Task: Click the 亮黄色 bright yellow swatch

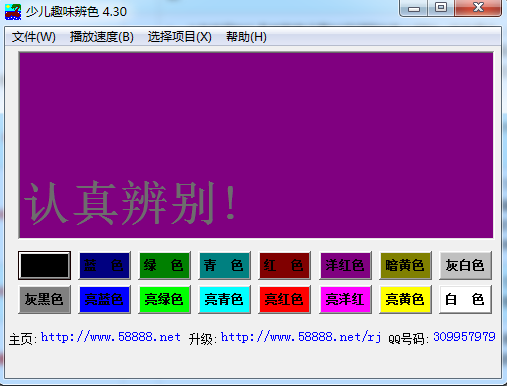Action: [x=405, y=299]
